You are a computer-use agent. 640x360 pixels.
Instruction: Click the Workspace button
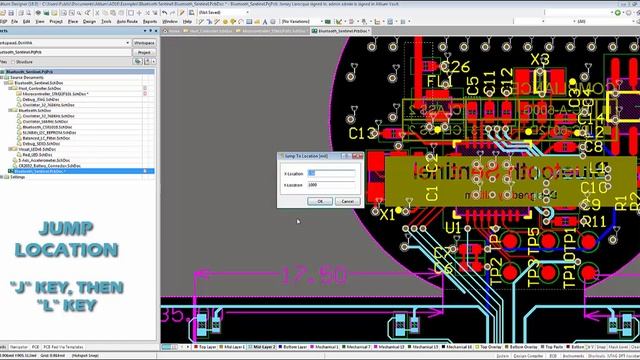pos(144,43)
